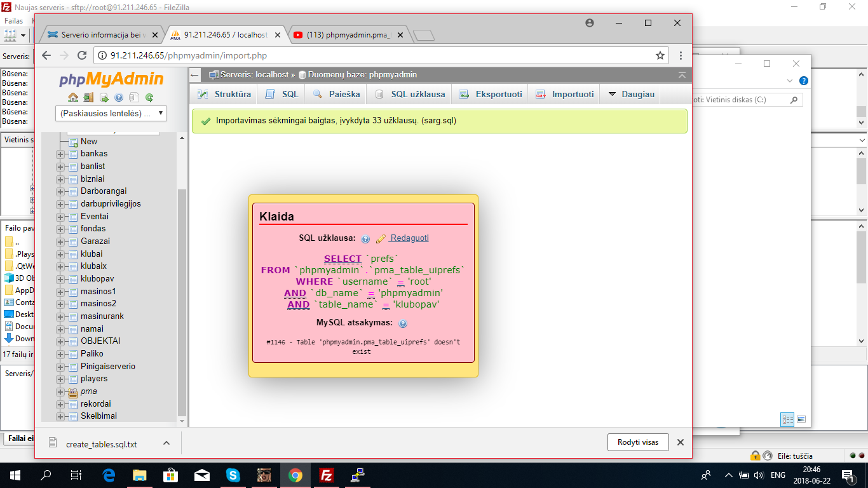The height and width of the screenshot is (488, 868).
Task: Expand the bizniai table node
Action: tap(60, 179)
